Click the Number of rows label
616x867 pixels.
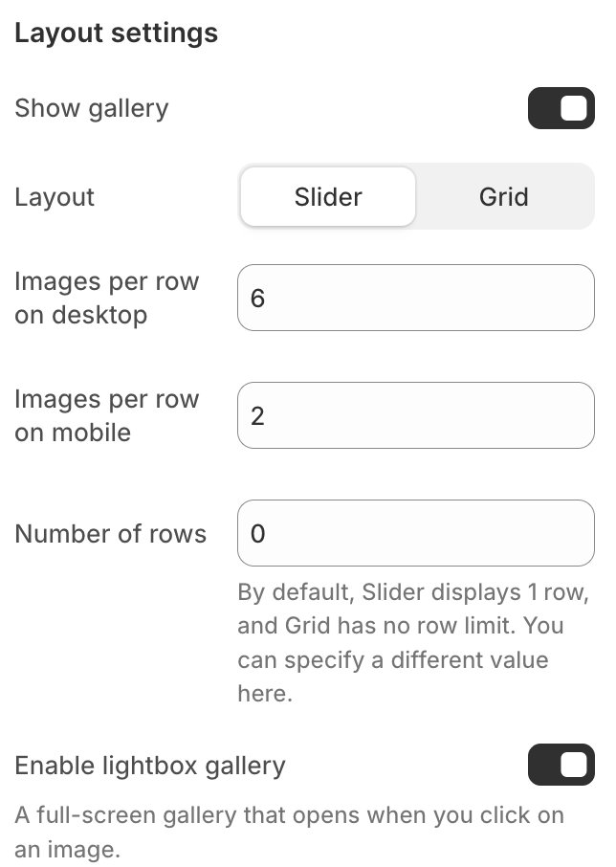(x=110, y=533)
